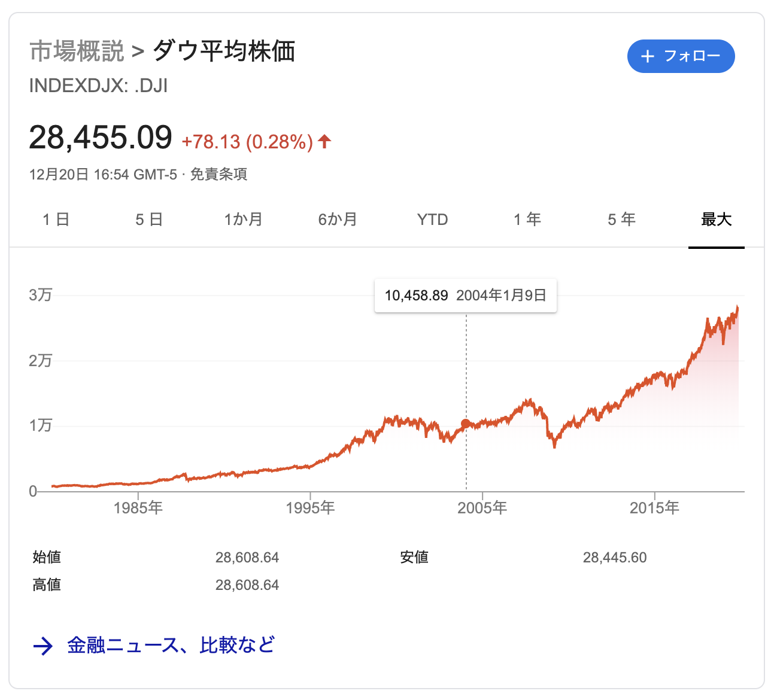The image size is (777, 700).
Task: Open the 市場概説 breadcrumb link
Action: (77, 51)
